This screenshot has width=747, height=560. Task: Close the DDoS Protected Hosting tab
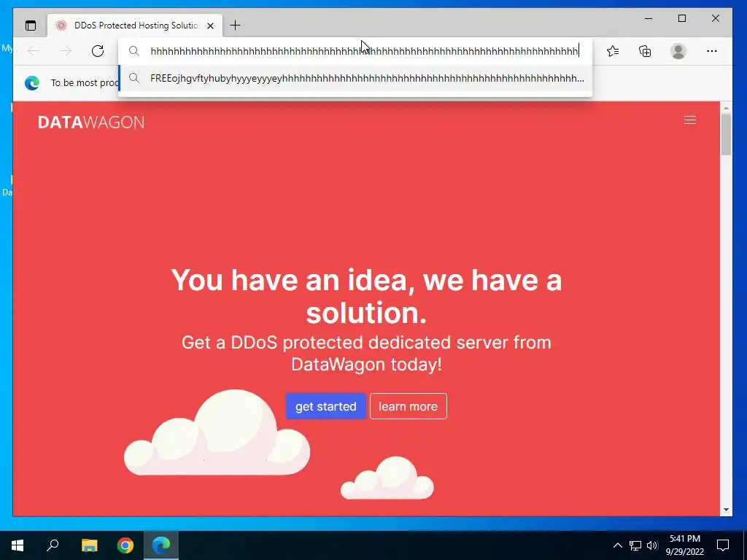click(x=211, y=26)
